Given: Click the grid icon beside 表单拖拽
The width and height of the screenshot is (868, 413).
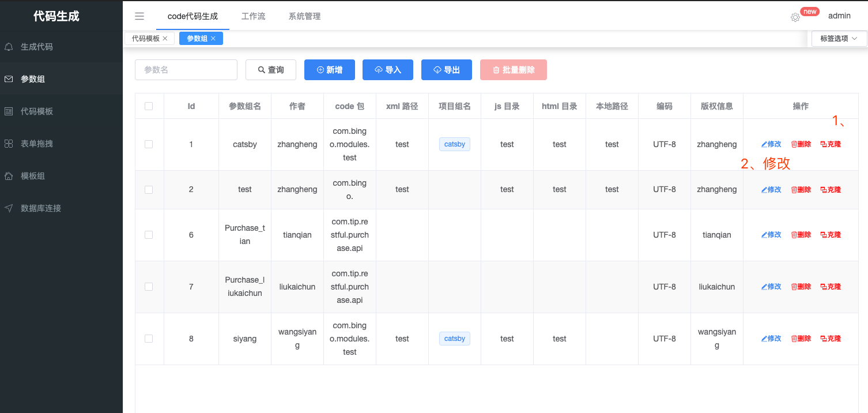Looking at the screenshot, I should point(9,144).
